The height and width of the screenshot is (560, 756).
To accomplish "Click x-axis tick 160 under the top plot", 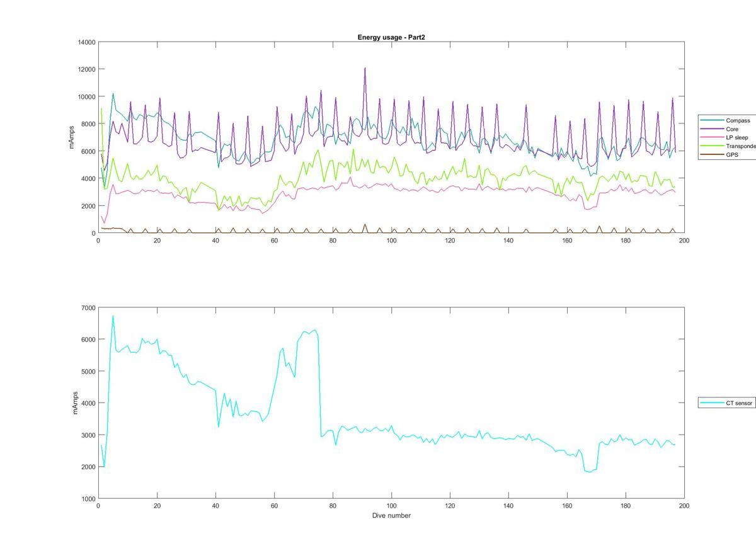I will (567, 241).
